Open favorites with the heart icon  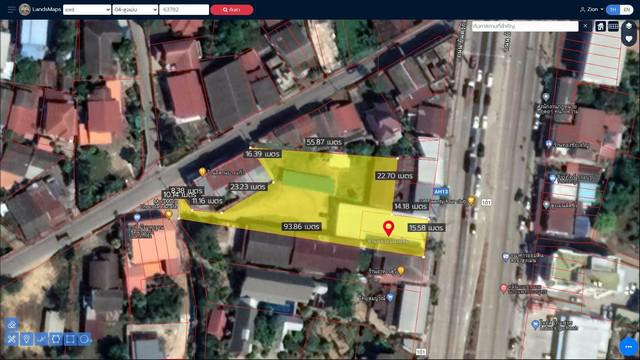[629, 39]
